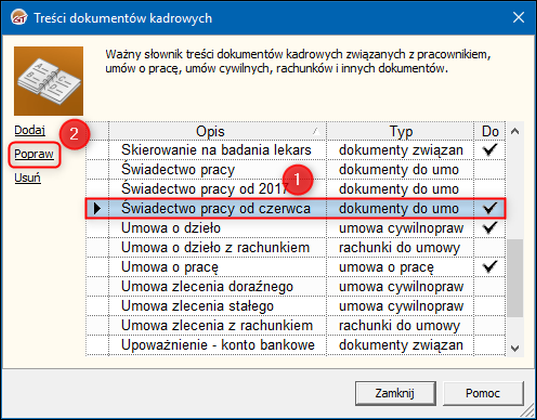Toggle the checkmark in the Umowa o pracę row
Screen dimensions: 537x420
489,267
